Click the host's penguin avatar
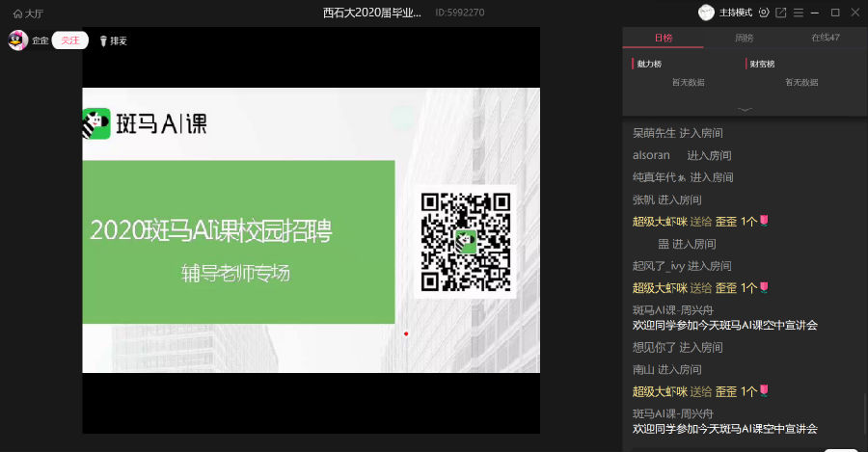This screenshot has height=452, width=868. (x=17, y=40)
